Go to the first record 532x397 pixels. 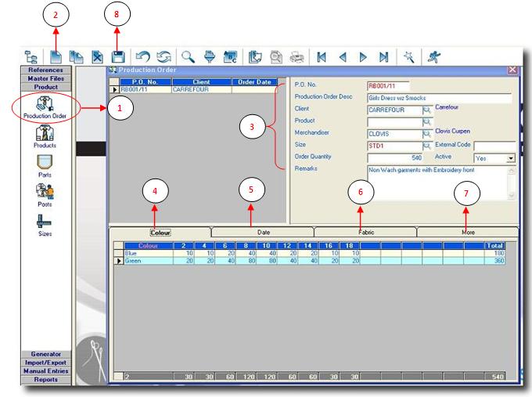[322, 57]
